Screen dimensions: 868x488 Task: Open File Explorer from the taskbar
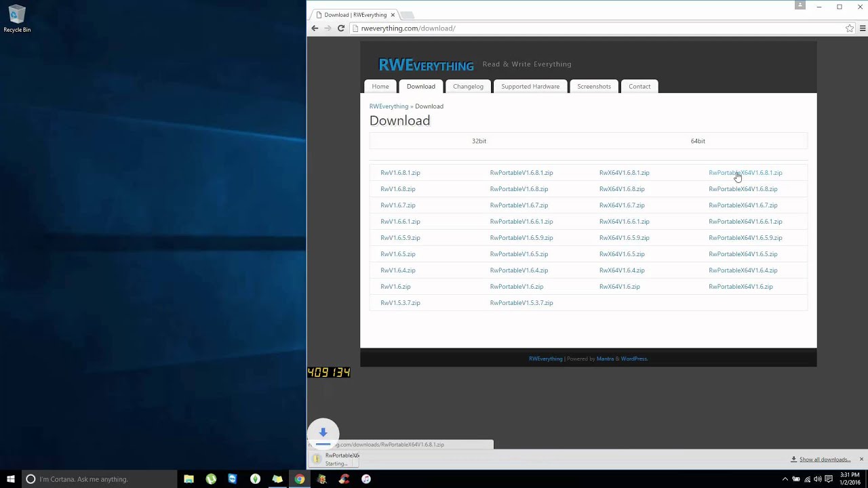click(x=189, y=479)
